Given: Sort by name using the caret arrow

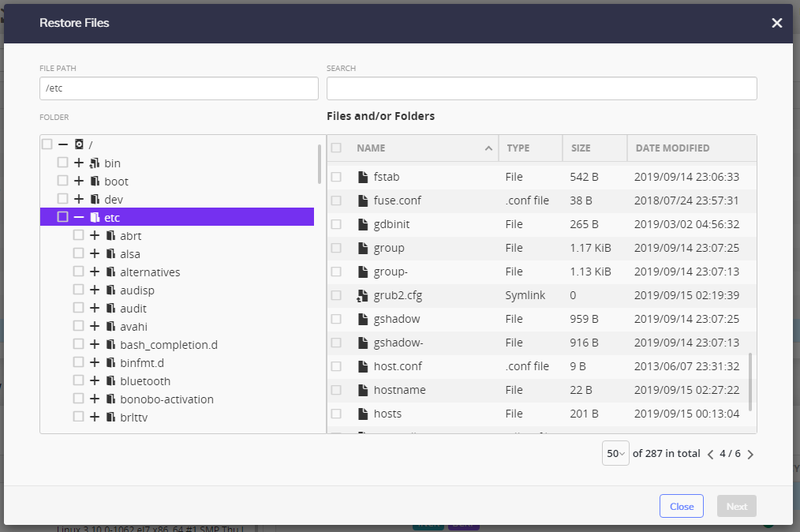Looking at the screenshot, I should tap(488, 148).
